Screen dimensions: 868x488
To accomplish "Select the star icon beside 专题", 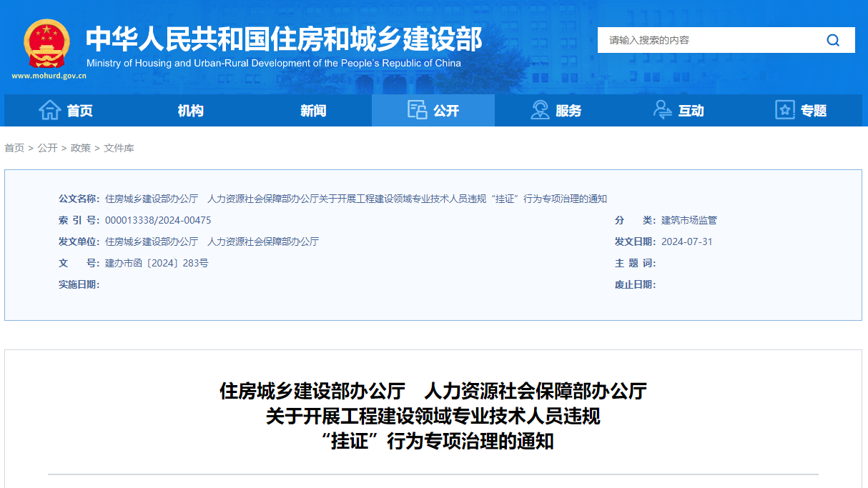I will (x=784, y=109).
